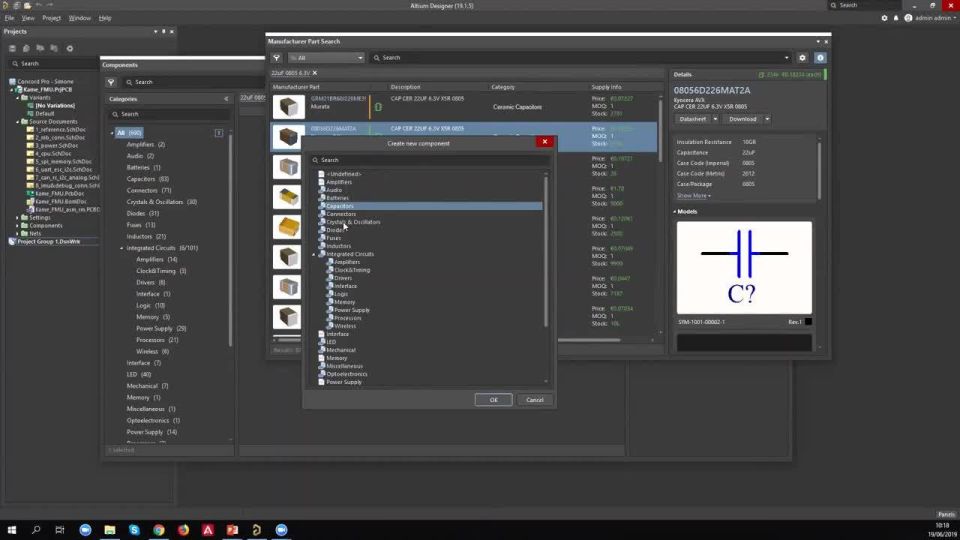Image resolution: width=960 pixels, height=540 pixels.
Task: Focus the Projects panel search field
Action: point(54,64)
